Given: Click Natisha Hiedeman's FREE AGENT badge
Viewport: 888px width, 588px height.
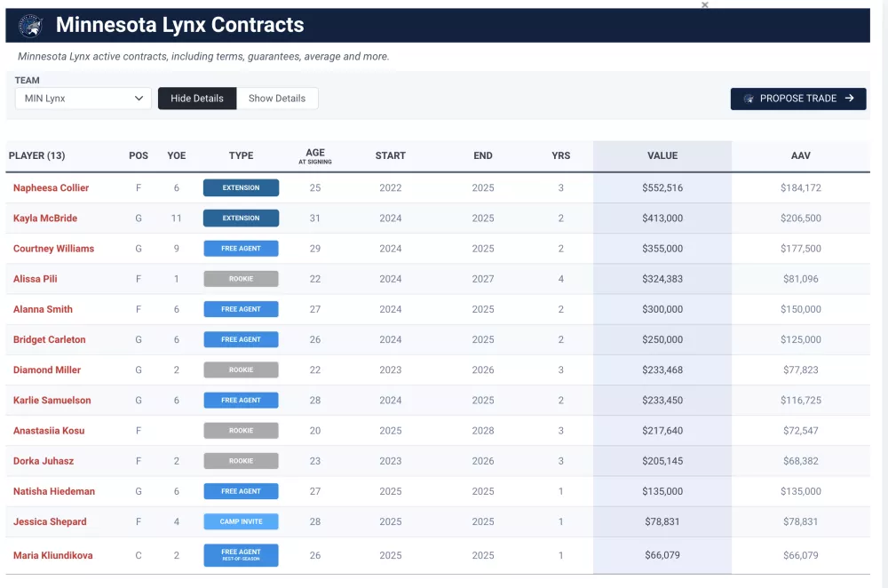Looking at the screenshot, I should (x=241, y=492).
